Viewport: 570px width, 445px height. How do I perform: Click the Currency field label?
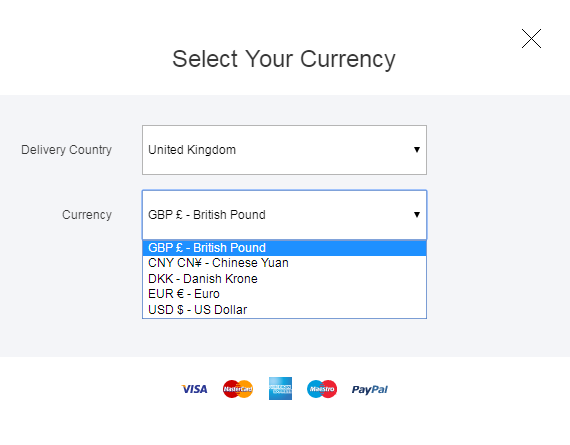pos(87,215)
